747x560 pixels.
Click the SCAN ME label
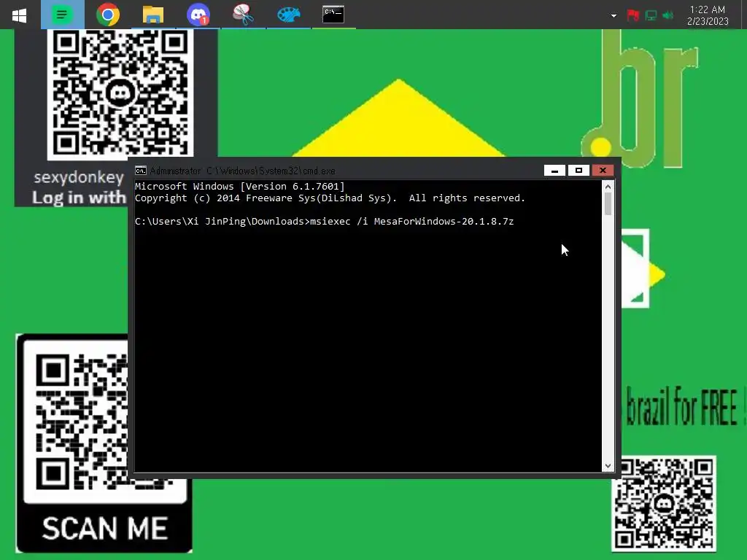[105, 529]
